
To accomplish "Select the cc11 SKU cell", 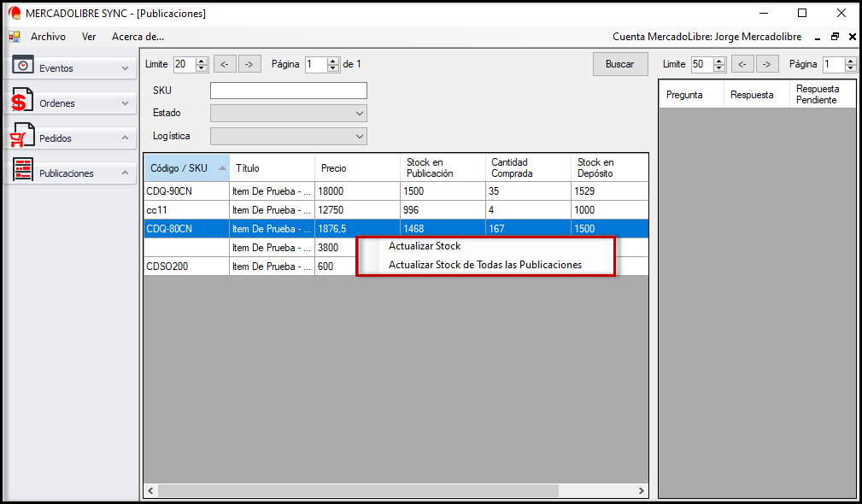I will click(187, 210).
